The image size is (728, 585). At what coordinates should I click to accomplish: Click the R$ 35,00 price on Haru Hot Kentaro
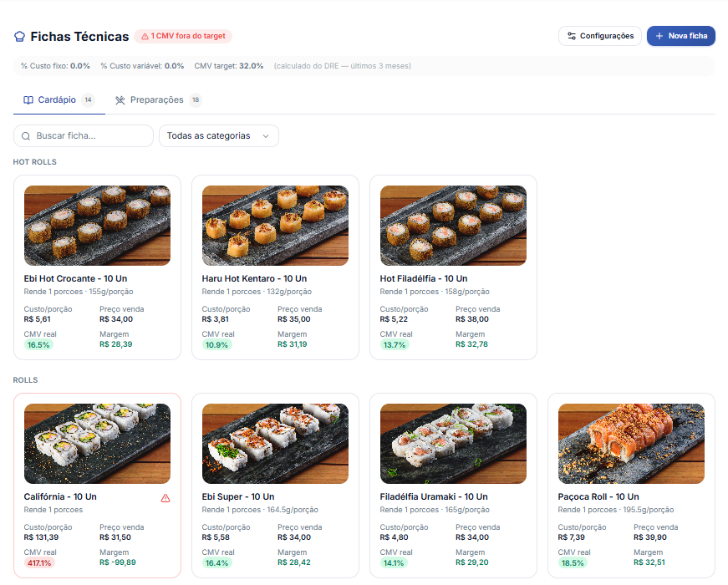point(294,319)
